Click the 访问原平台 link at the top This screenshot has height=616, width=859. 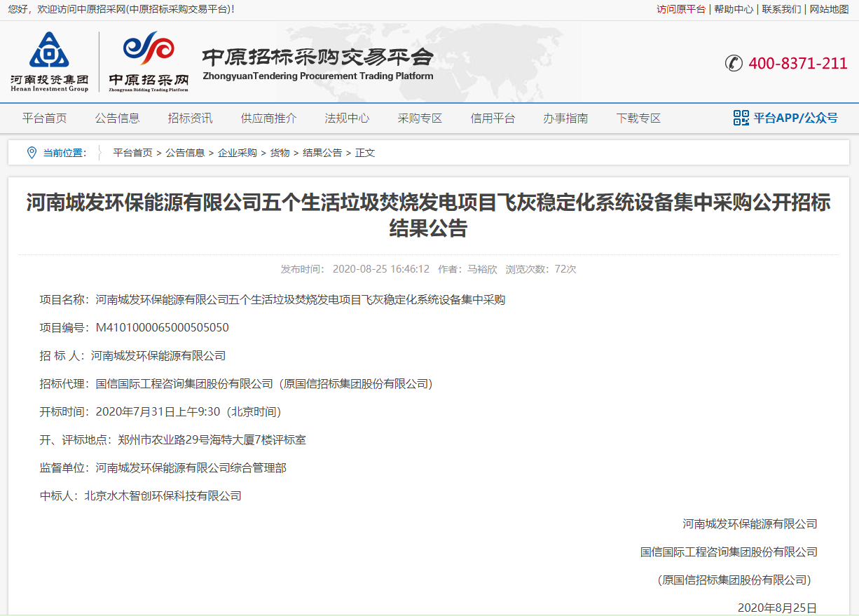click(x=681, y=9)
